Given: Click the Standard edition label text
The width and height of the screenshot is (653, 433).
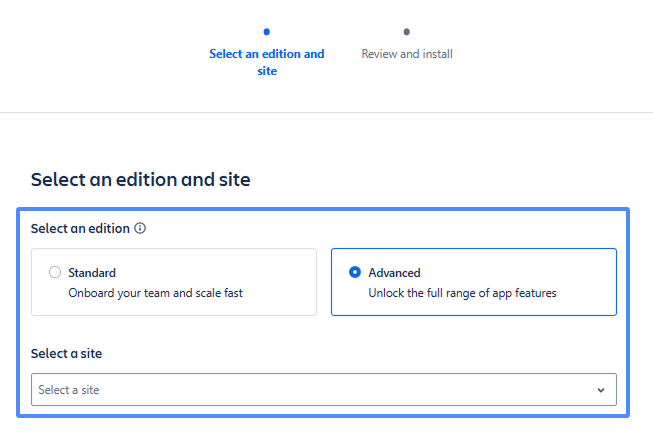Looking at the screenshot, I should click(92, 272).
